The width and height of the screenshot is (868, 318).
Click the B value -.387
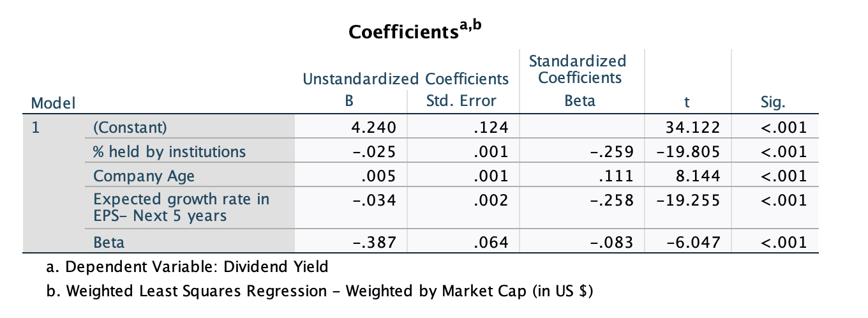375,243
